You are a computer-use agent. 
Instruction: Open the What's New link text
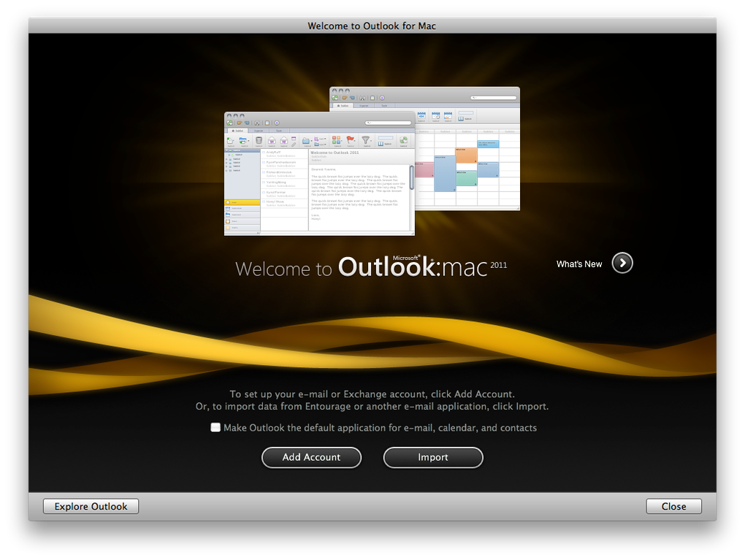579,264
